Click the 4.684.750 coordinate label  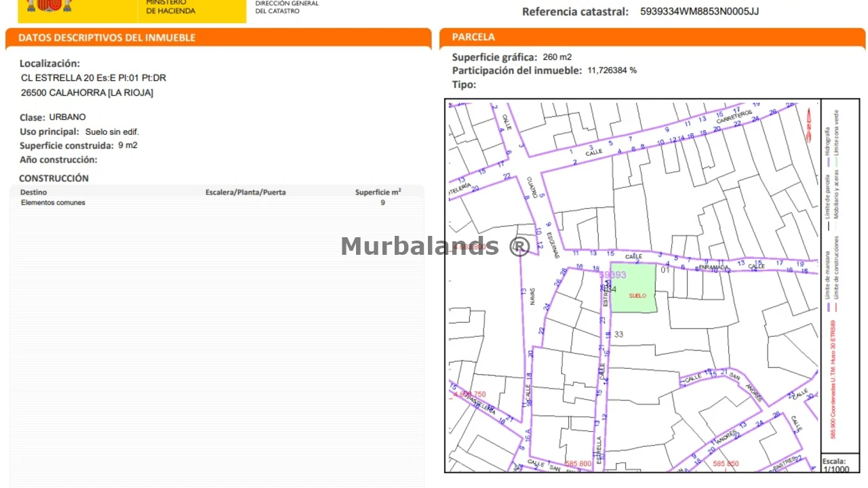[470, 394]
